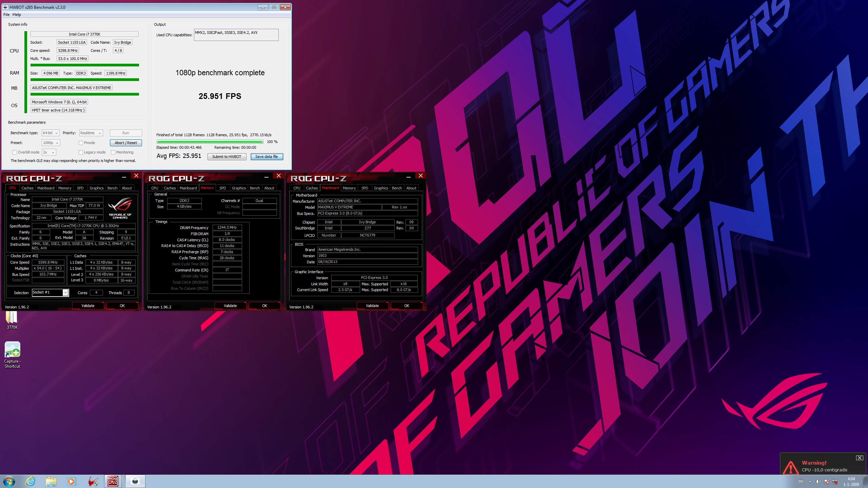Image resolution: width=868 pixels, height=488 pixels.
Task: Click the Show desktop strip
Action: (866, 481)
